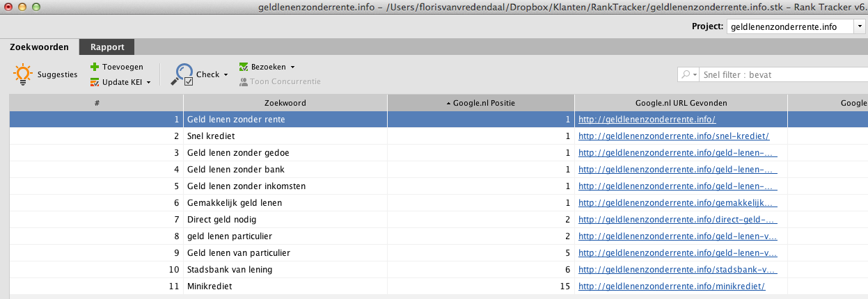Open the minikrediet URL link
The width and height of the screenshot is (868, 299).
(672, 286)
